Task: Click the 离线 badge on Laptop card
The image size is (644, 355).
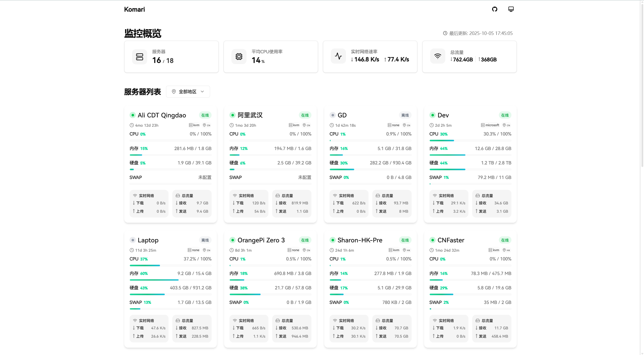Action: tap(205, 240)
